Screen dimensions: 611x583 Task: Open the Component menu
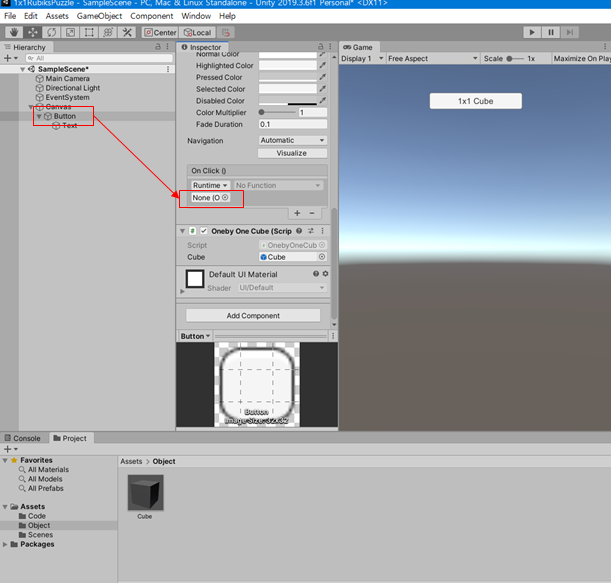(152, 16)
